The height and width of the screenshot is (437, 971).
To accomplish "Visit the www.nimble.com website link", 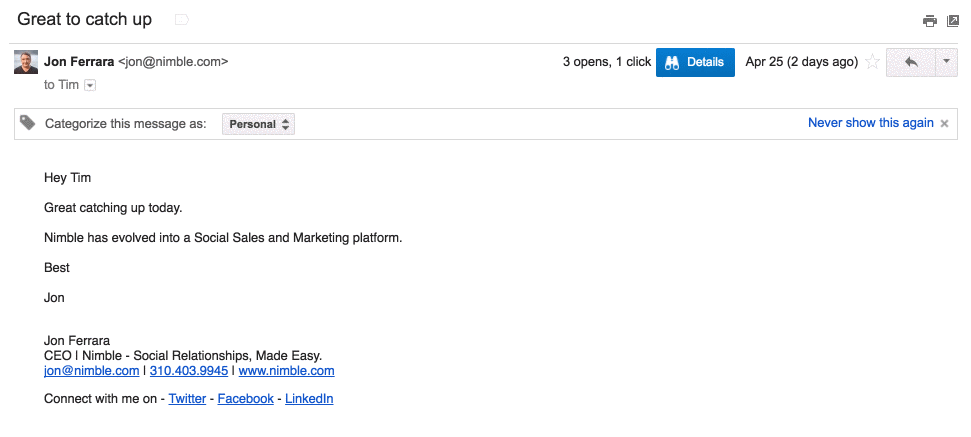I will tap(286, 371).
